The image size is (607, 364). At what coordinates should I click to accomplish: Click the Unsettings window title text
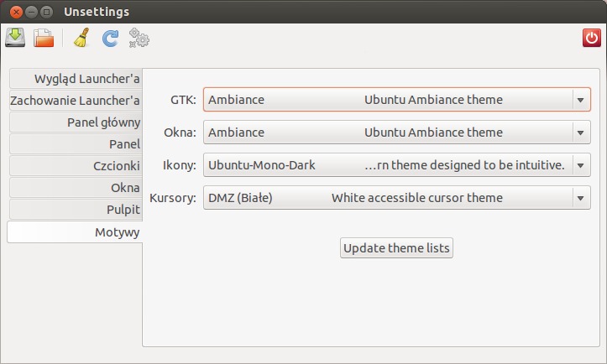click(x=97, y=12)
